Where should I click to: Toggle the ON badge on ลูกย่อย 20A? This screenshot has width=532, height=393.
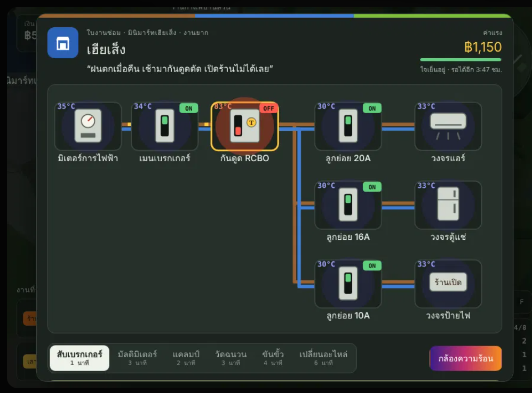(372, 108)
